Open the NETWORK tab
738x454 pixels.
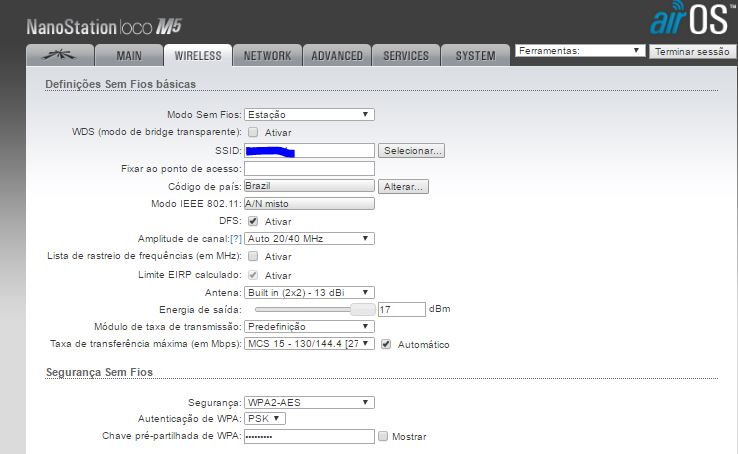pos(267,56)
